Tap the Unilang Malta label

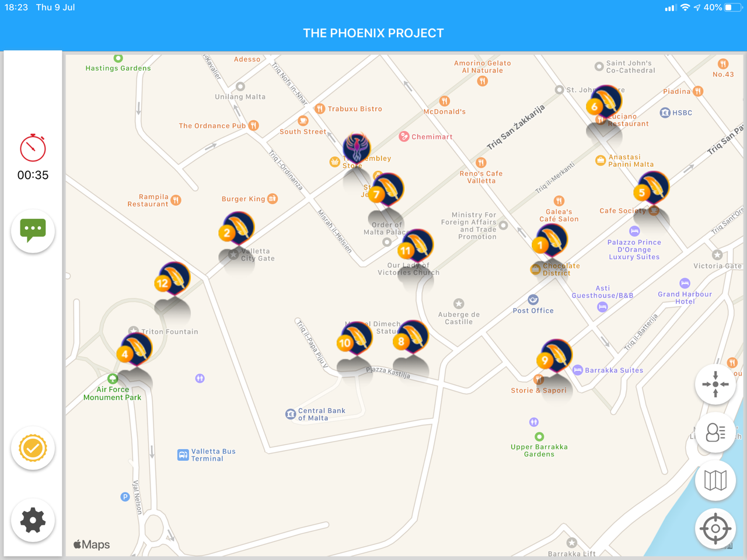click(x=240, y=97)
